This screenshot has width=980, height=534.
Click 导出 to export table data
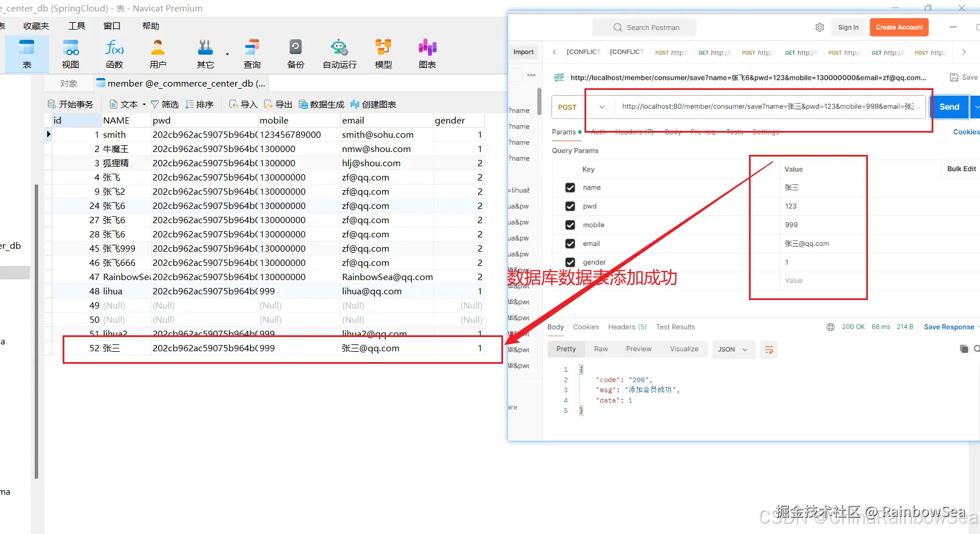tap(278, 104)
